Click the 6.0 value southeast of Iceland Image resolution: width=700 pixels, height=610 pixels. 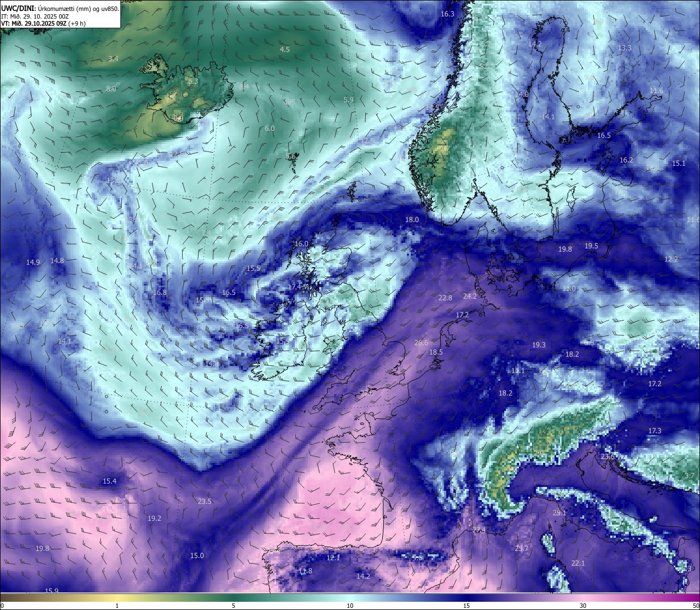click(270, 128)
